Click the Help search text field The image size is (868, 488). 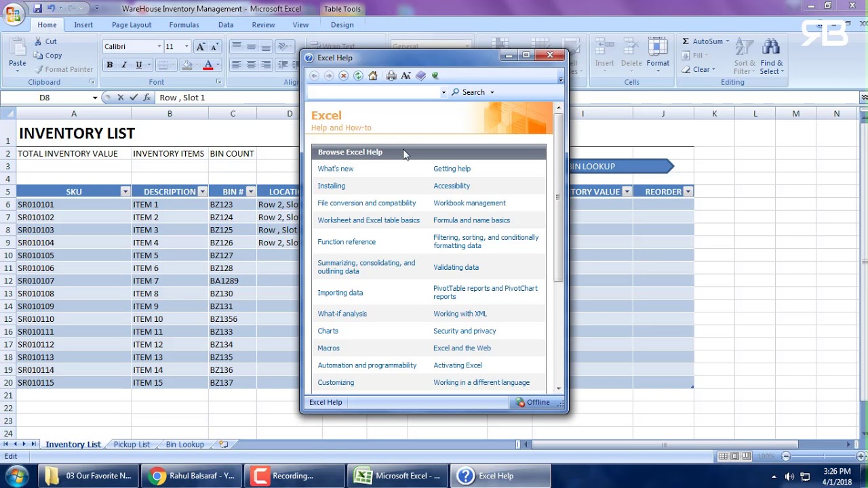pyautogui.click(x=373, y=92)
